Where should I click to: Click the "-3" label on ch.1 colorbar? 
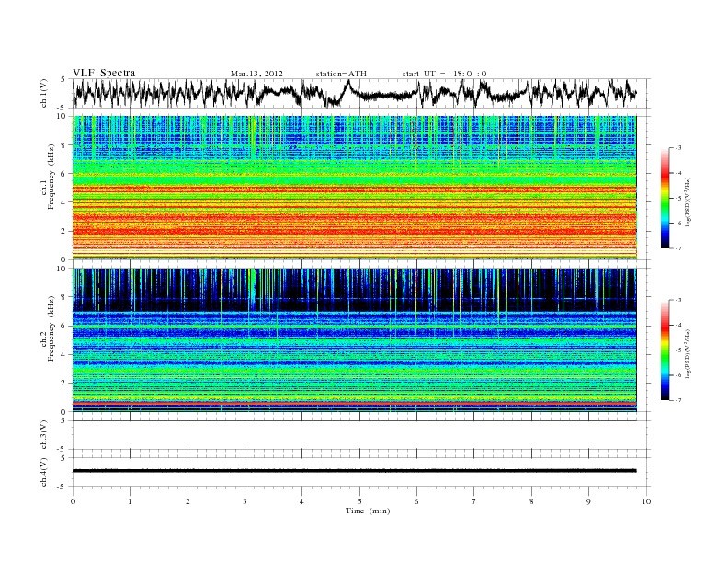[x=678, y=148]
